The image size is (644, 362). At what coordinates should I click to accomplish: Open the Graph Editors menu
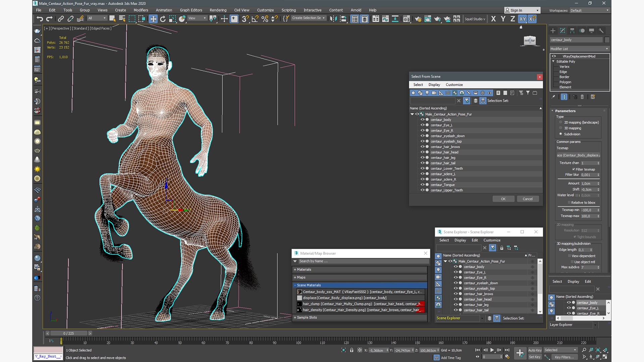click(191, 10)
